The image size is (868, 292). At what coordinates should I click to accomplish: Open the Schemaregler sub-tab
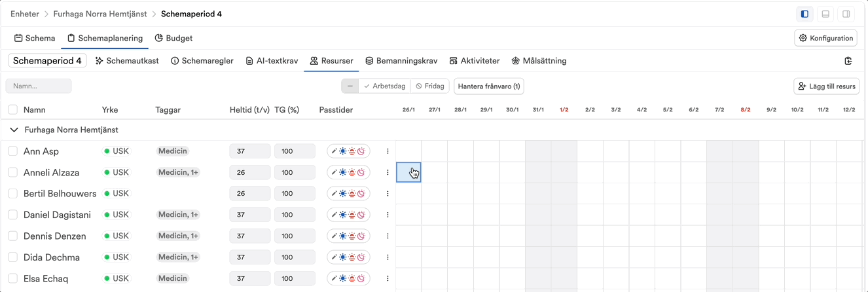(x=202, y=61)
